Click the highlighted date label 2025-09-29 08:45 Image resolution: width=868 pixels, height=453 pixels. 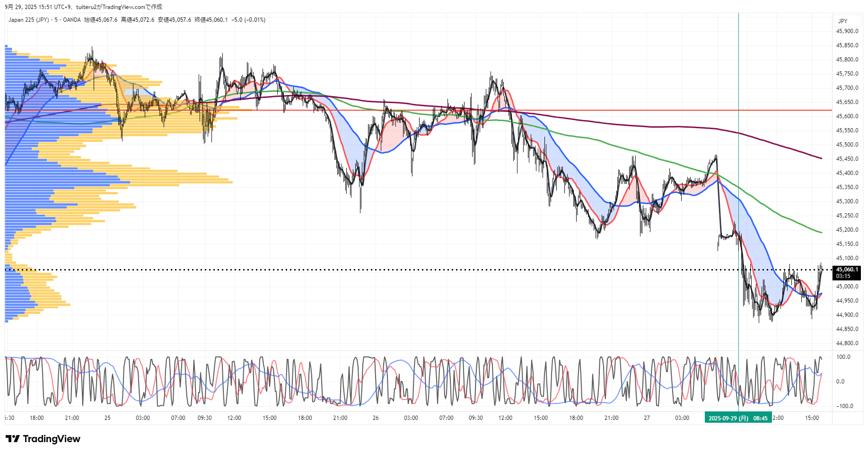pos(737,418)
